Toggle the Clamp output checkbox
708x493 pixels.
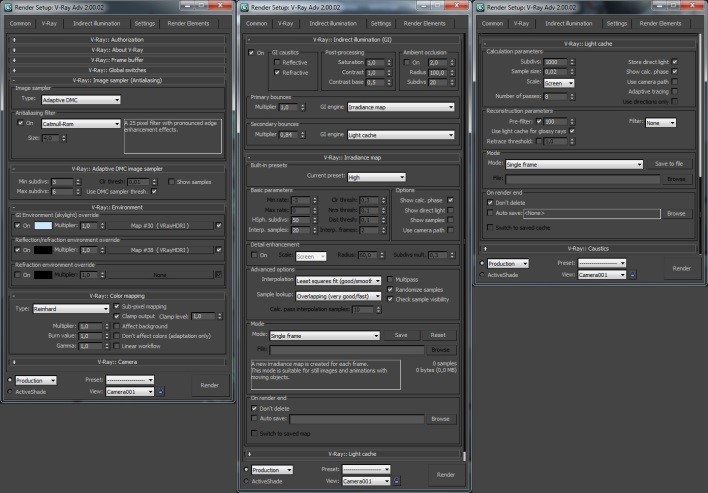pyautogui.click(x=116, y=316)
